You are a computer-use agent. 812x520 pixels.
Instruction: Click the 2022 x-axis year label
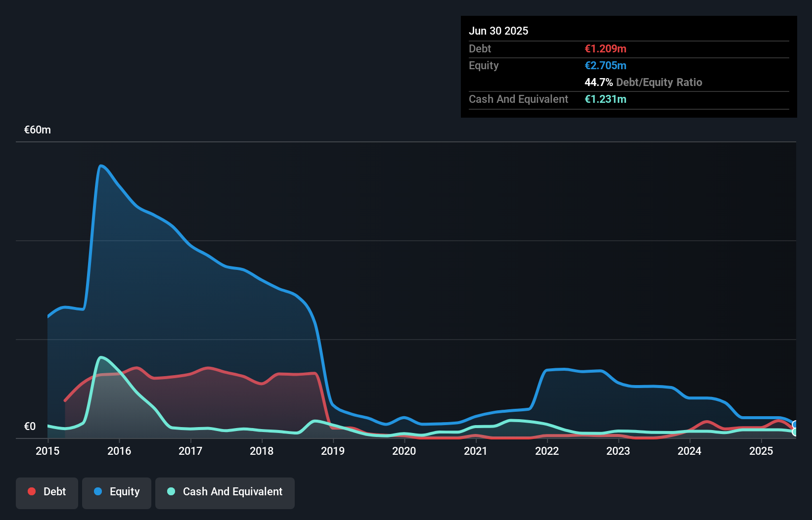[547, 451]
